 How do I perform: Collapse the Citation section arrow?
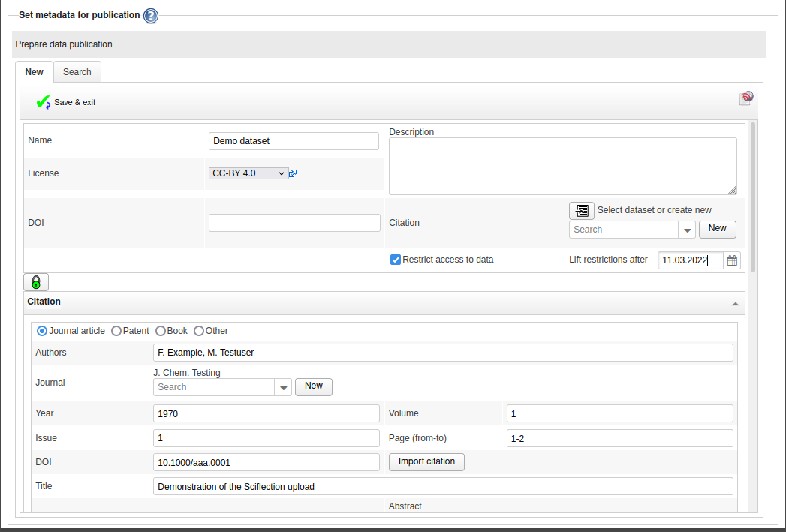pyautogui.click(x=735, y=303)
